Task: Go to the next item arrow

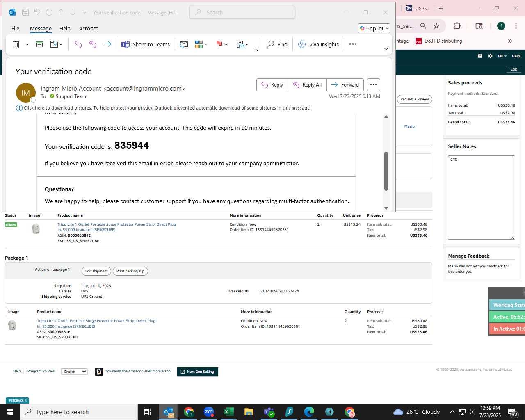Action: click(73, 12)
